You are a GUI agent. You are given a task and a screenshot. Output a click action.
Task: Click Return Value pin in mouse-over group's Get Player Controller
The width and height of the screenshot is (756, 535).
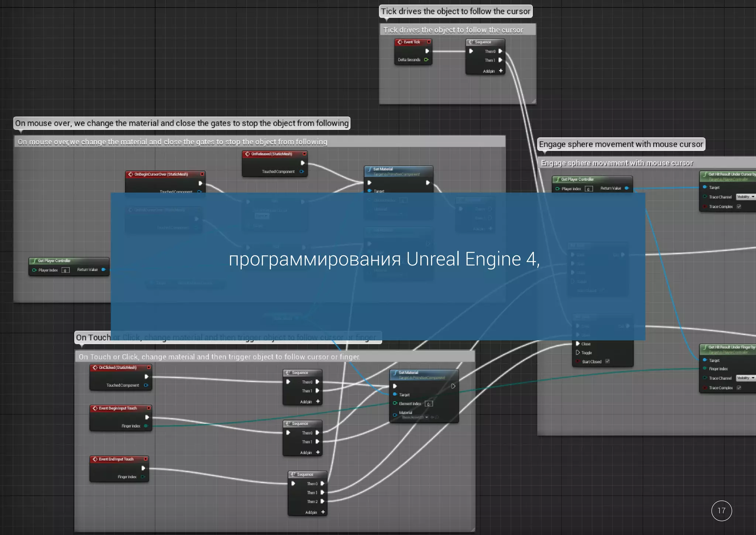[103, 269]
